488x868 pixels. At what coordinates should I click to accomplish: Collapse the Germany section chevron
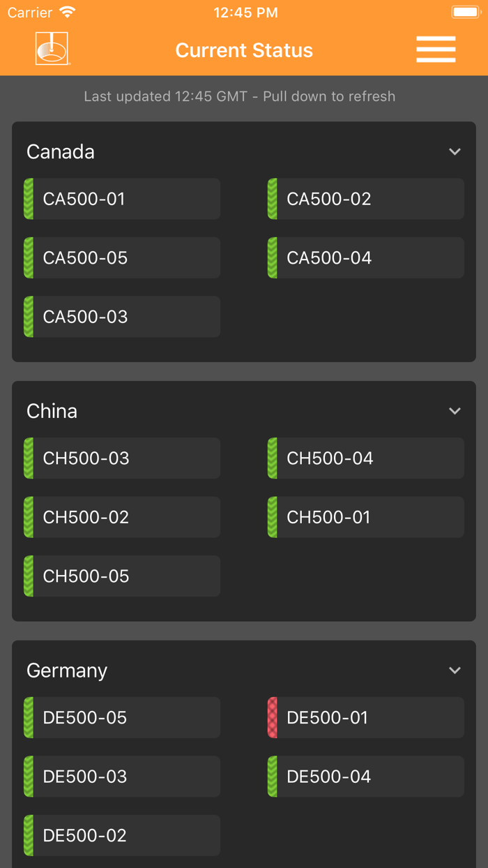click(x=455, y=670)
